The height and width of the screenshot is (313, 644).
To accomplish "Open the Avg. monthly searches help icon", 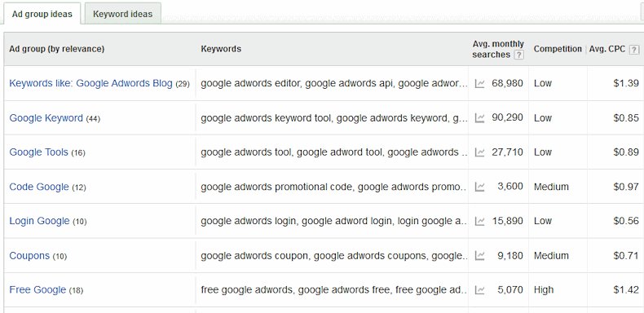I will 519,55.
